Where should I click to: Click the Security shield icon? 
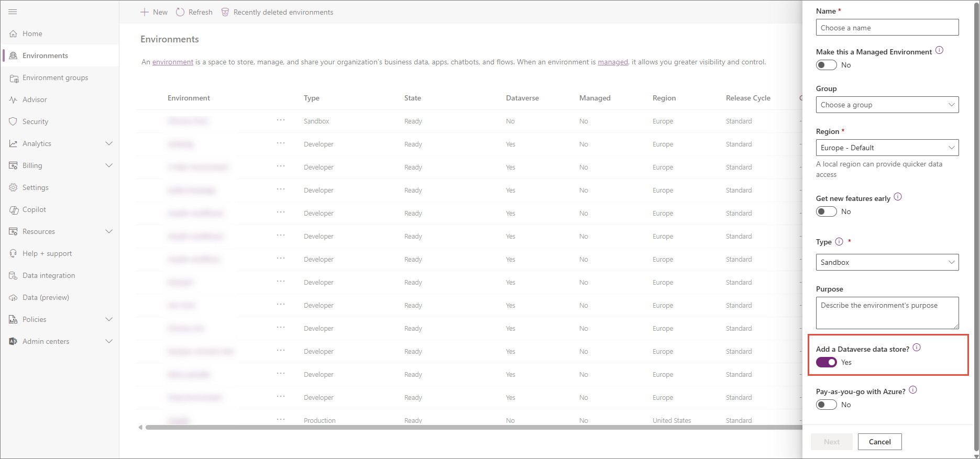(13, 121)
